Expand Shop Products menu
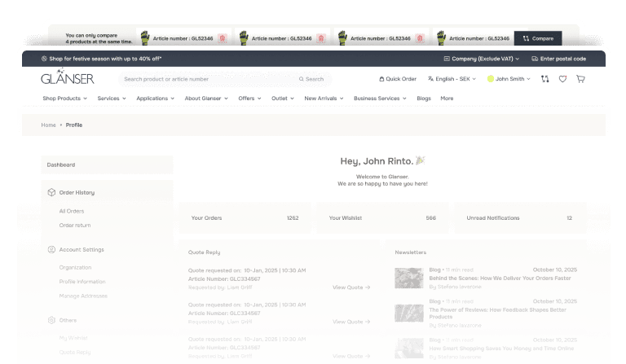 (x=64, y=98)
